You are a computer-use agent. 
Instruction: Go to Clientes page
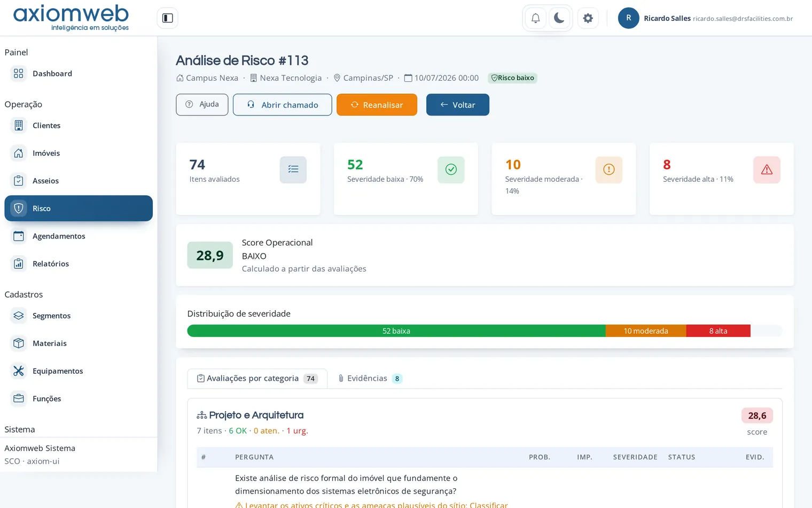[x=79, y=126]
